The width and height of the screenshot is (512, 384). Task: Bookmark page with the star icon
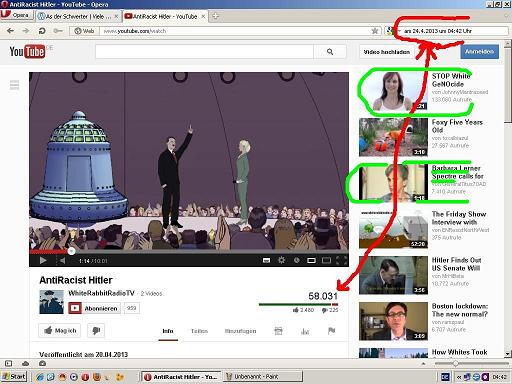point(375,31)
